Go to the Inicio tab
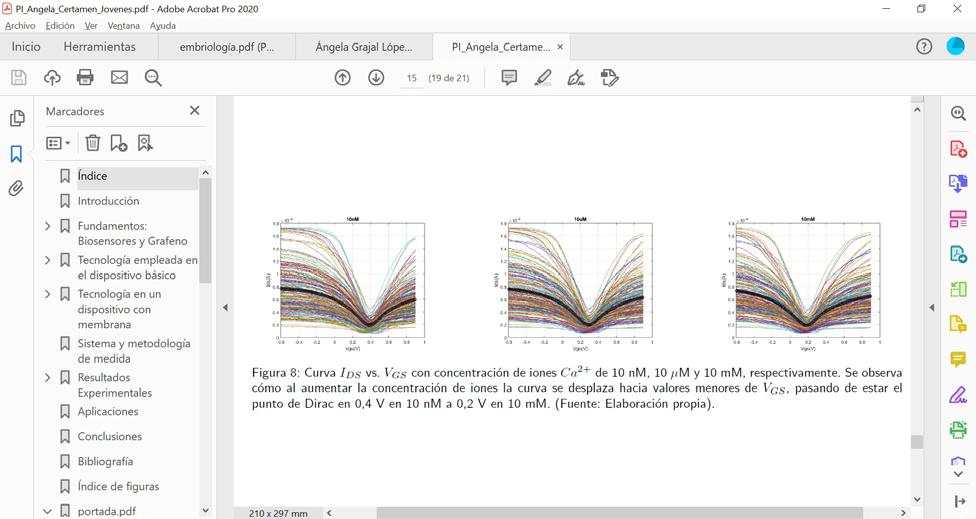976x519 pixels. [26, 47]
